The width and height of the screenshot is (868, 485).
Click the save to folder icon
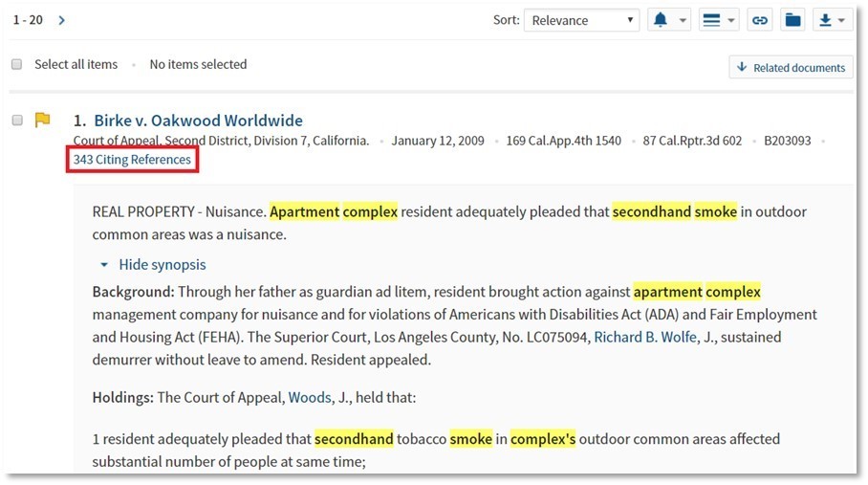pos(792,20)
